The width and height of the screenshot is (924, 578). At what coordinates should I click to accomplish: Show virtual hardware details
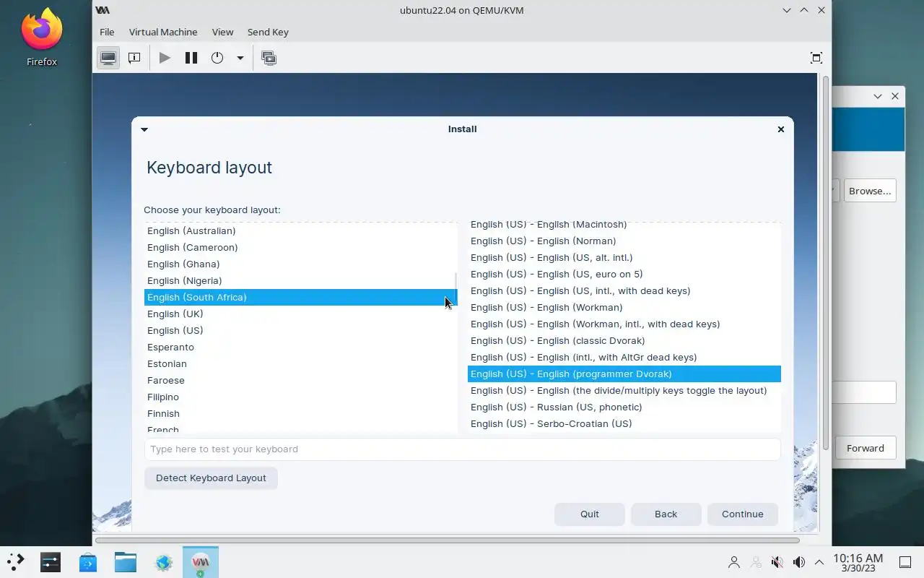pyautogui.click(x=134, y=58)
